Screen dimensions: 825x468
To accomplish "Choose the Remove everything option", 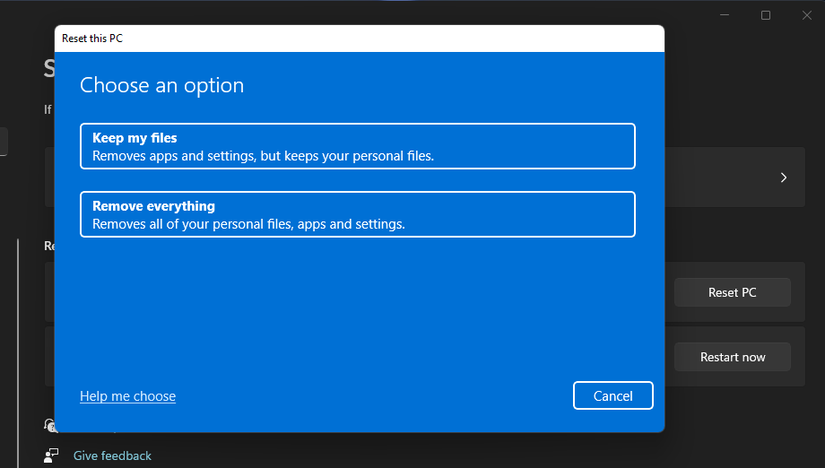I will (357, 214).
